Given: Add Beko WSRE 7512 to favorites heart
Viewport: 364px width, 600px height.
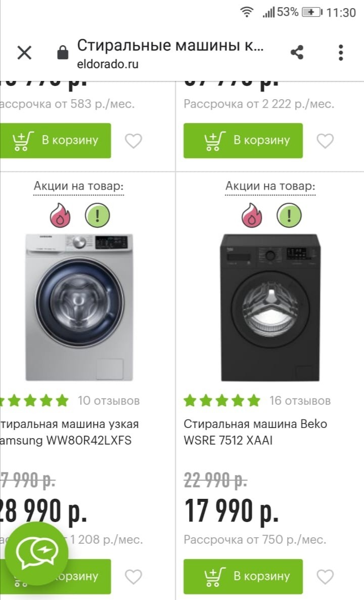Looking at the screenshot, I should pos(325,577).
